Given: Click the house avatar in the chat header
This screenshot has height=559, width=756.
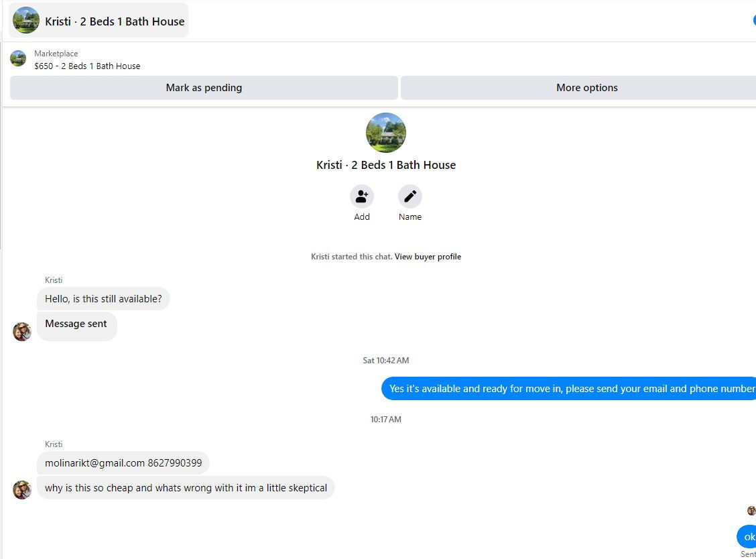Looking at the screenshot, I should pos(26,21).
